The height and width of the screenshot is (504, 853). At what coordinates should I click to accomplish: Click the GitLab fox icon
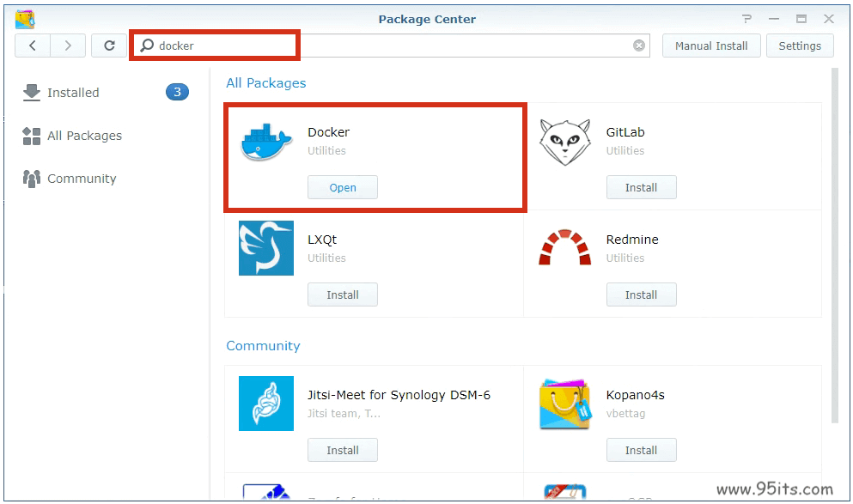(565, 143)
